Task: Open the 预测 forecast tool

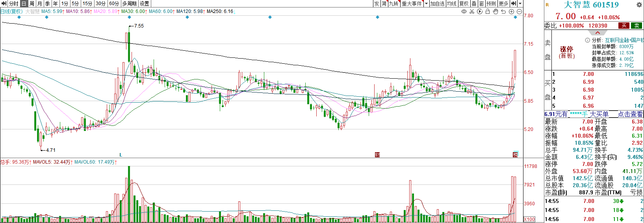Action: (x=491, y=4)
